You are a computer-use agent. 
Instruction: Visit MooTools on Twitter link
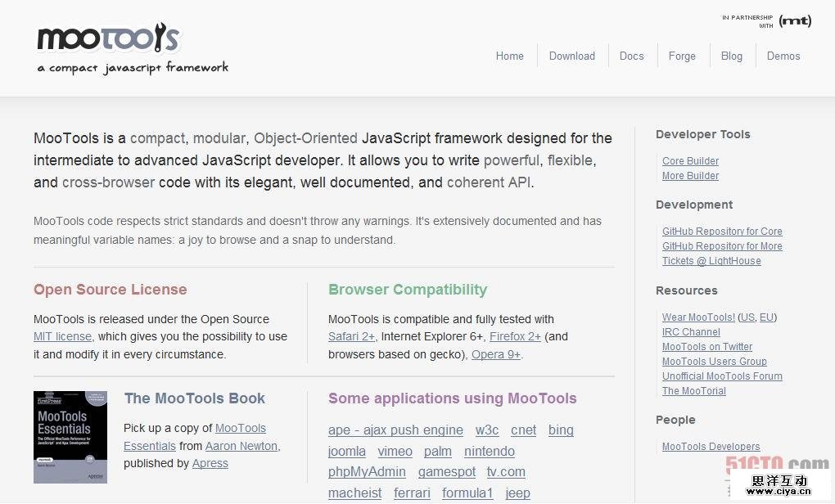click(x=706, y=347)
